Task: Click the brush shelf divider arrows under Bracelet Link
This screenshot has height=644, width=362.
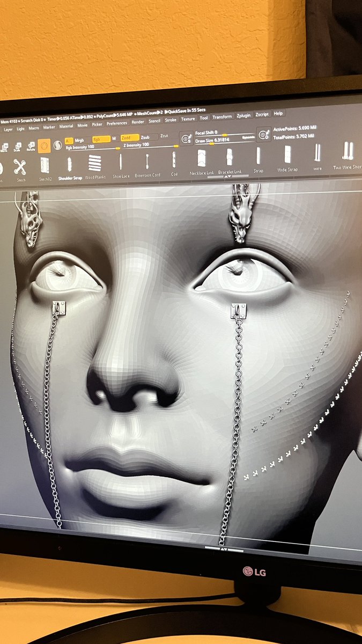Action: (x=228, y=175)
